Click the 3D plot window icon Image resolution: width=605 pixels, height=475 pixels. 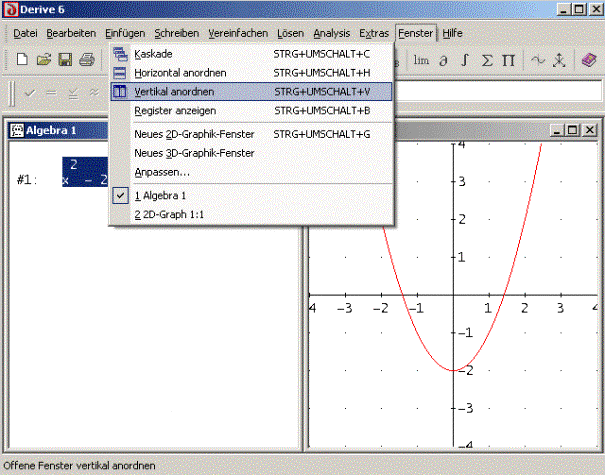[x=559, y=60]
